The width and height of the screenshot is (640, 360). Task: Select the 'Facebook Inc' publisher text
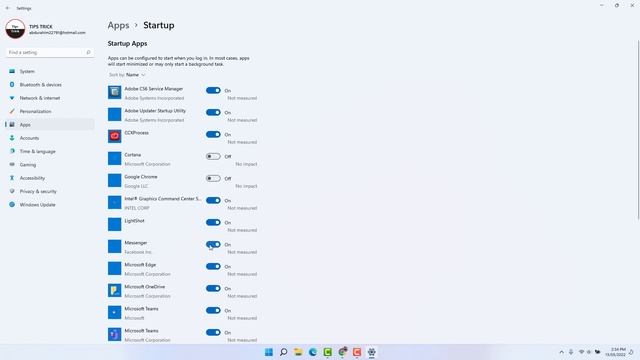tap(138, 252)
